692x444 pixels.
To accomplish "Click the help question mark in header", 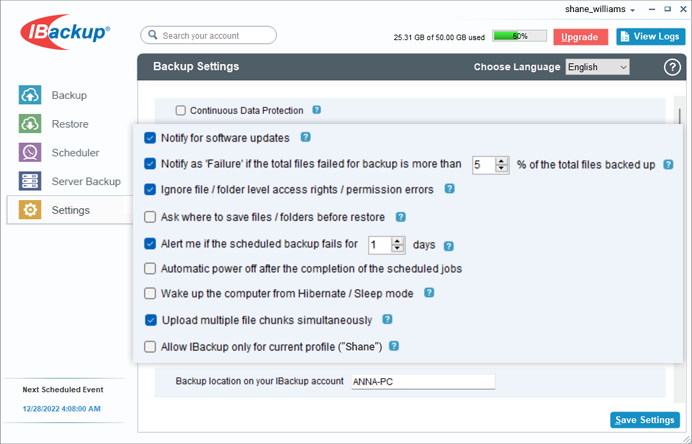I will [x=672, y=67].
